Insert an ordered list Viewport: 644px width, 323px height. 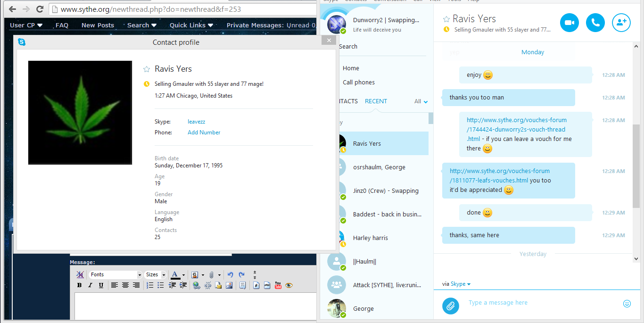tap(150, 285)
